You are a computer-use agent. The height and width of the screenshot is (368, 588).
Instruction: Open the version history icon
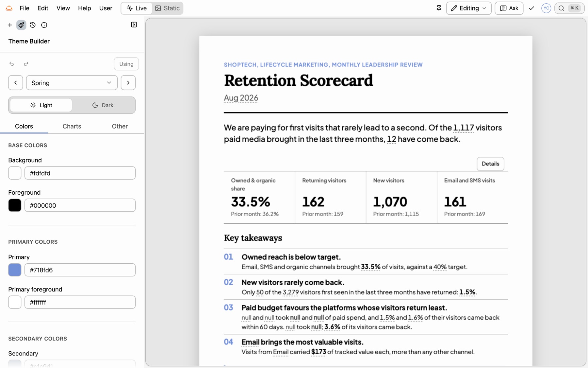click(33, 25)
